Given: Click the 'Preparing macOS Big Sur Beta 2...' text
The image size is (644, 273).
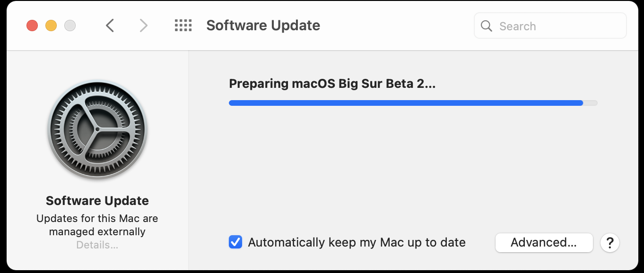Looking at the screenshot, I should (332, 84).
